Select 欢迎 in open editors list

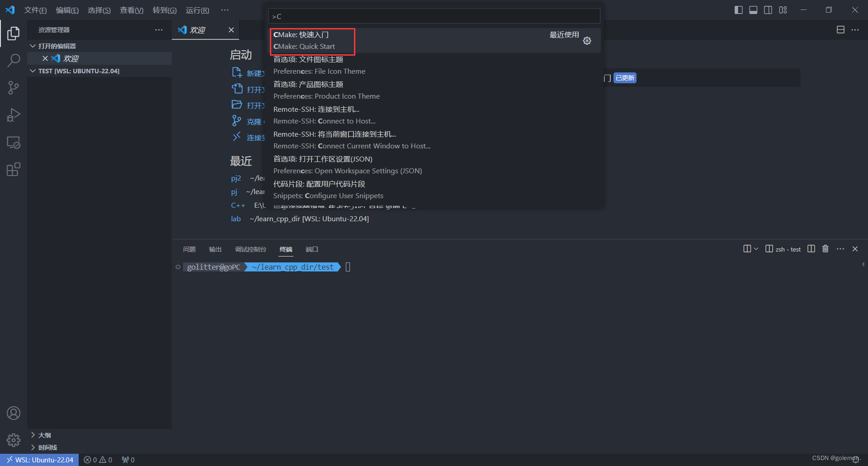tap(99, 58)
